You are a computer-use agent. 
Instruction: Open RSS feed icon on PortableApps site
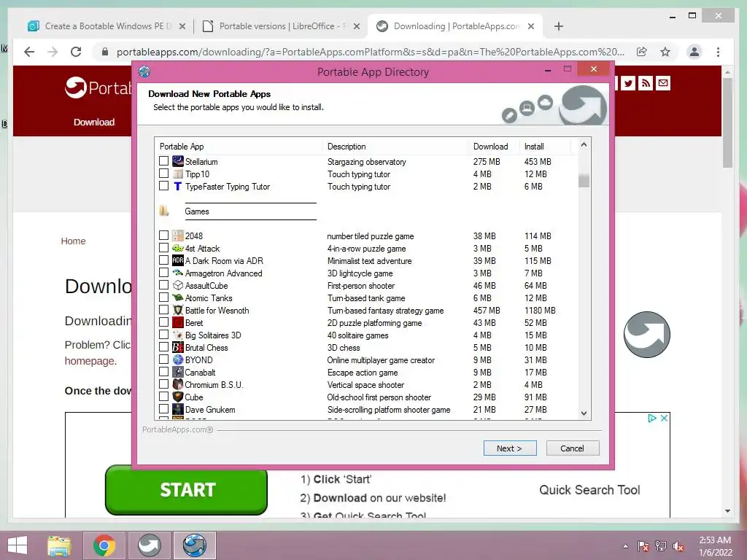click(646, 83)
